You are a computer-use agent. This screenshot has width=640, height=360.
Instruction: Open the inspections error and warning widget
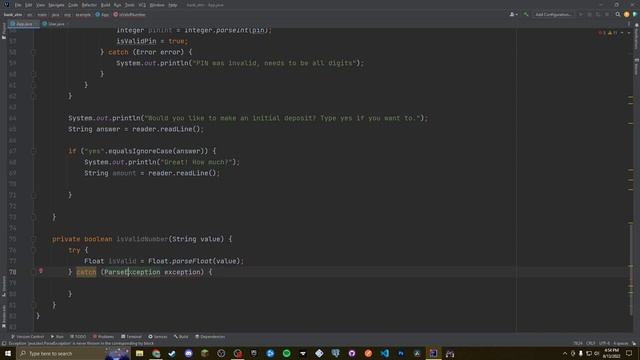(608, 33)
